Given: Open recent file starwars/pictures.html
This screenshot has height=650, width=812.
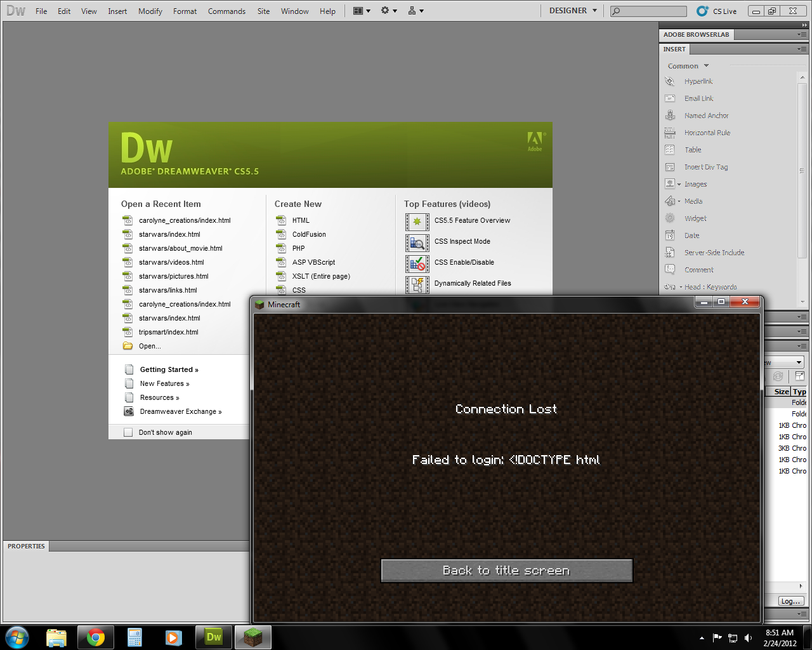Looking at the screenshot, I should click(174, 276).
